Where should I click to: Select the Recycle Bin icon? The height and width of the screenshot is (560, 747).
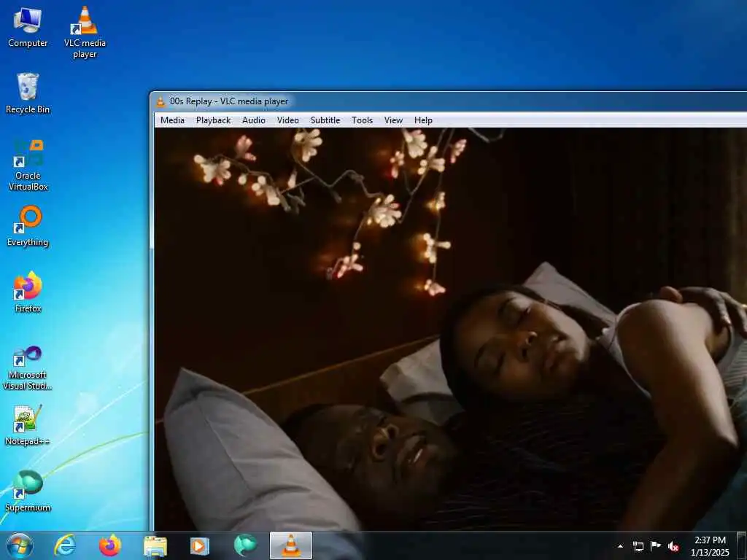28,93
